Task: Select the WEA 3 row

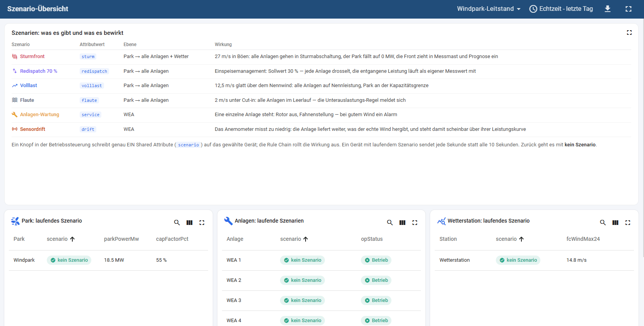Action: pyautogui.click(x=321, y=300)
